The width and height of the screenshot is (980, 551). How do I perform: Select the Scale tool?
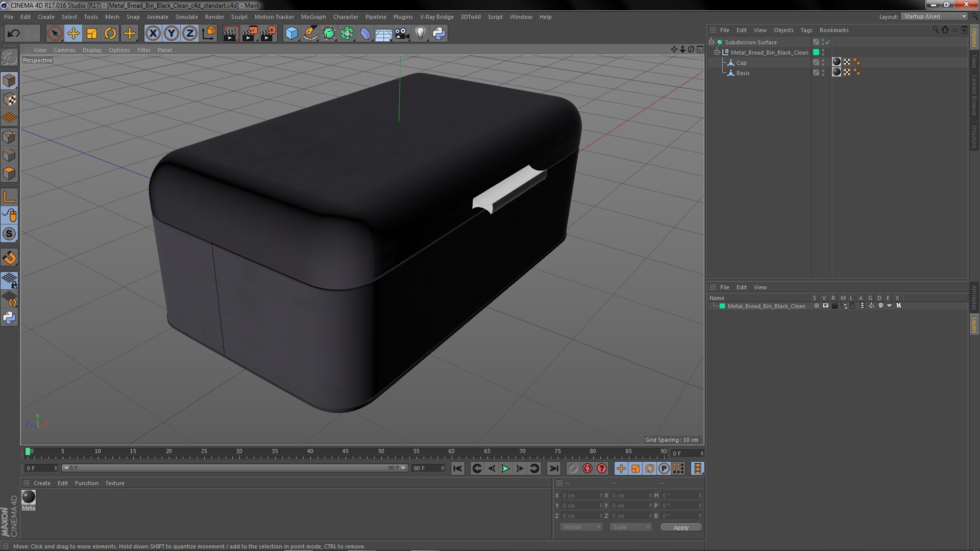pos(92,34)
